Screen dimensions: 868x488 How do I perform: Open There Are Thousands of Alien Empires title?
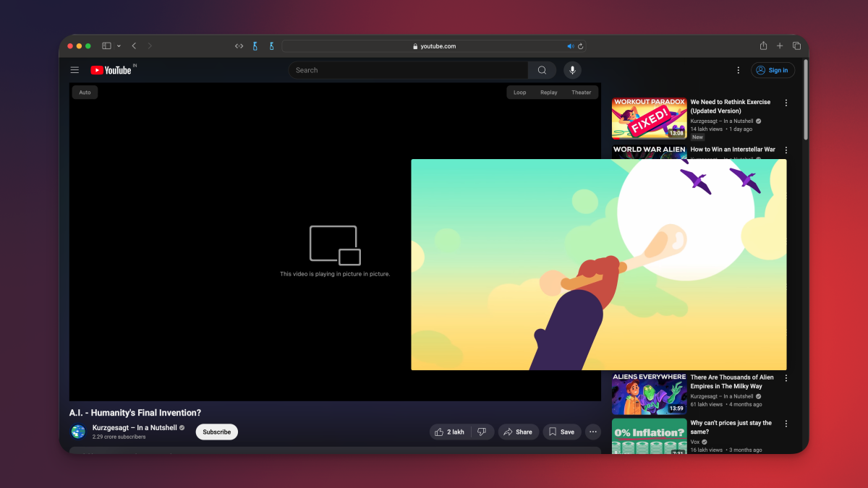coord(732,382)
